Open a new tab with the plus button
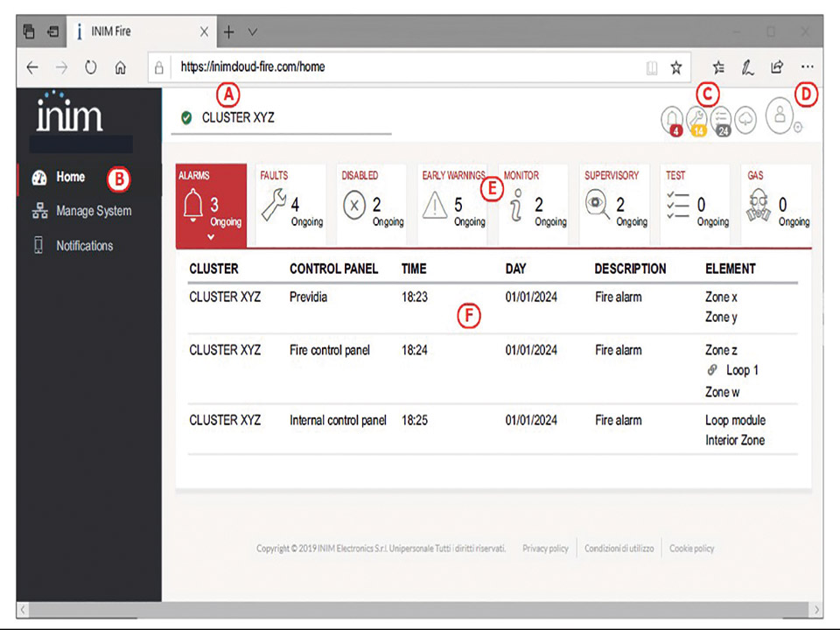Image resolution: width=840 pixels, height=630 pixels. point(228,32)
